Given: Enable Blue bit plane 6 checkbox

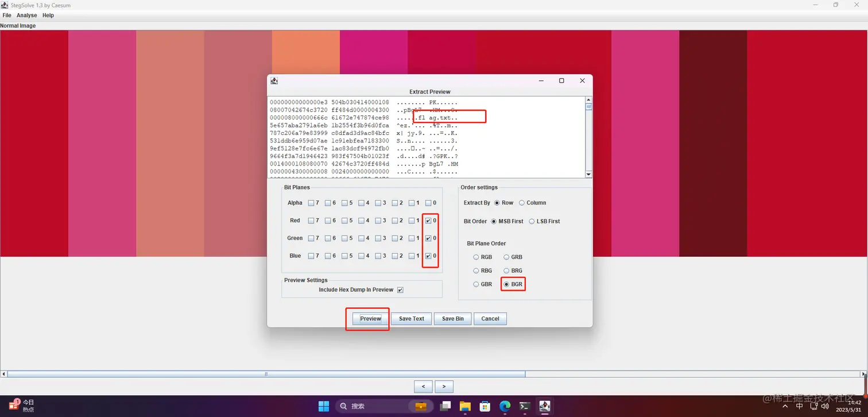Looking at the screenshot, I should [x=328, y=256].
